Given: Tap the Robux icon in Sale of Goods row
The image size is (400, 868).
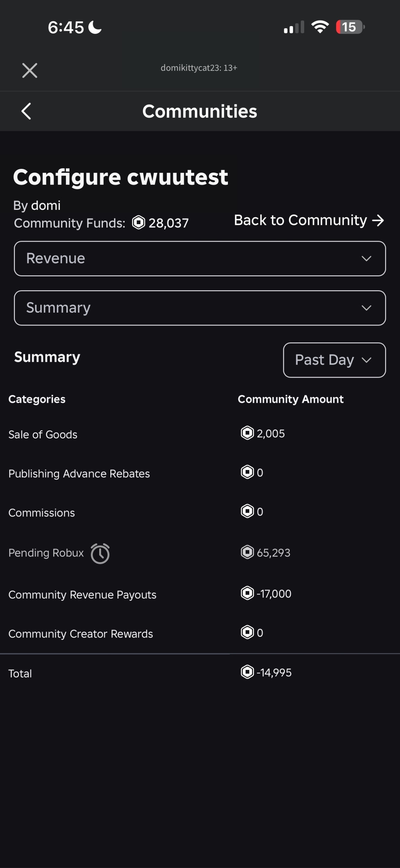Looking at the screenshot, I should 247,433.
